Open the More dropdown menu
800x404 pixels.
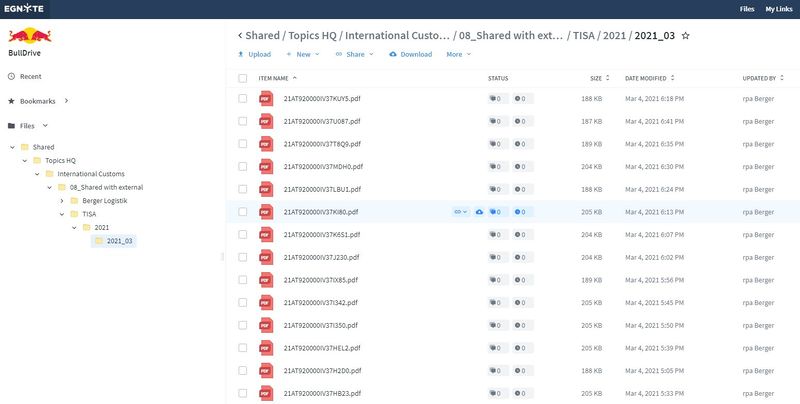coord(459,54)
